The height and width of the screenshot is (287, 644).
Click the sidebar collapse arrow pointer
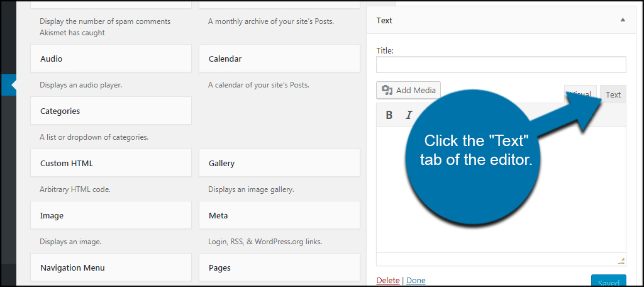13,85
